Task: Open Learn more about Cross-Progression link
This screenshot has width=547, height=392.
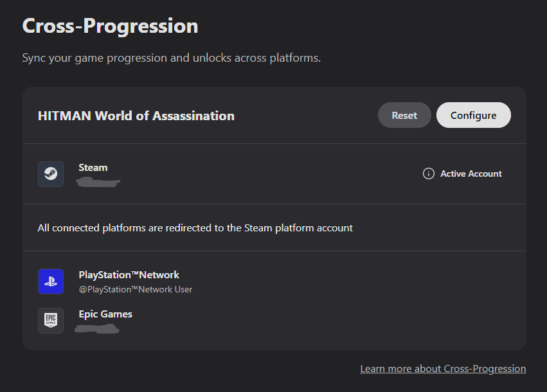Action: 443,369
